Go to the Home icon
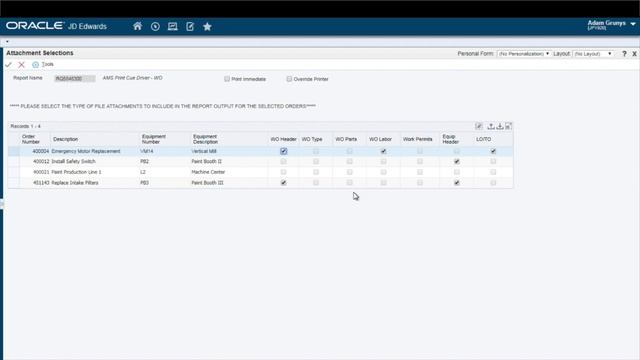 pos(138,26)
